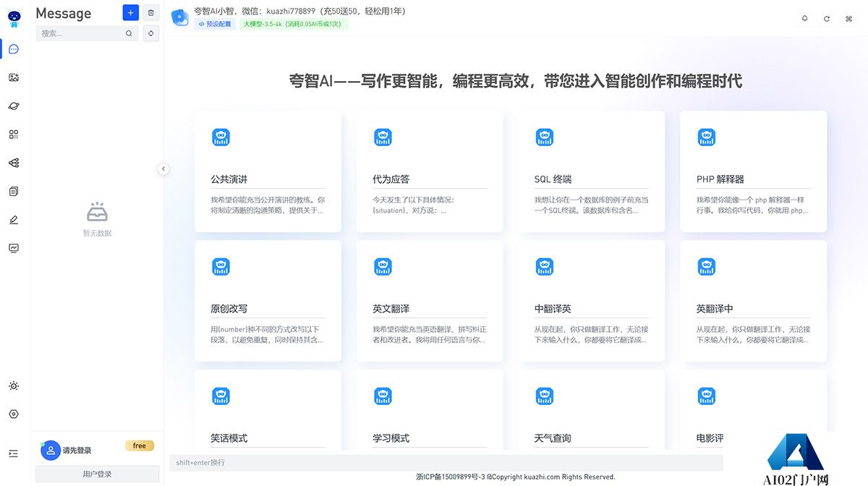The width and height of the screenshot is (868, 486).
Task: Click robot icon on 英翻译中 card
Action: (x=707, y=267)
